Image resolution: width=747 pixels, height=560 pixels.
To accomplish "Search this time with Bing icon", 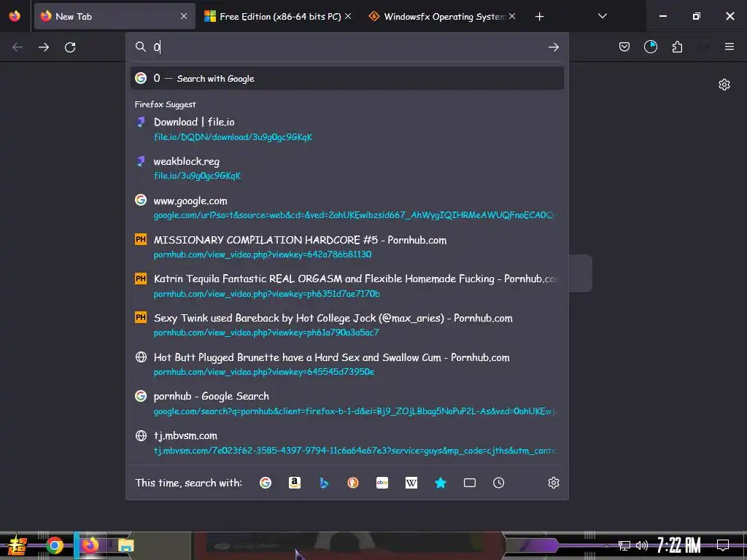I will pos(324,483).
